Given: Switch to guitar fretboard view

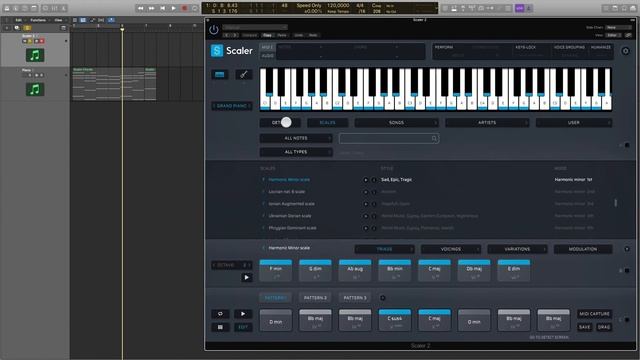Looking at the screenshot, I should tap(244, 74).
